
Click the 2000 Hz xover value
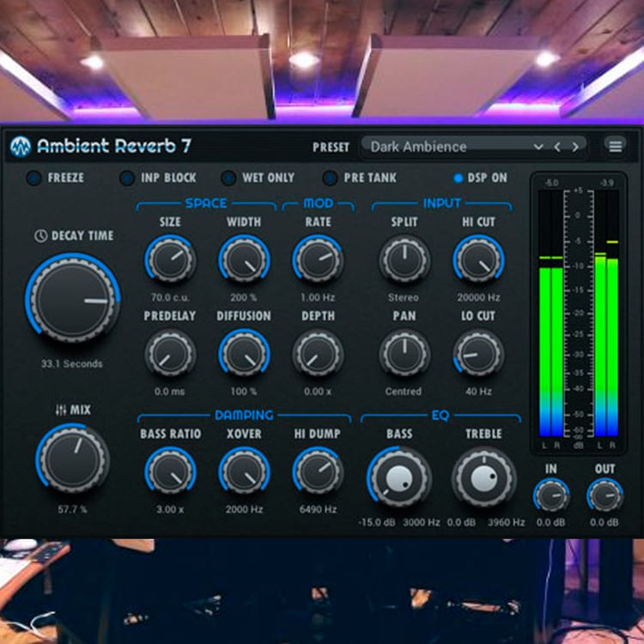click(x=244, y=510)
